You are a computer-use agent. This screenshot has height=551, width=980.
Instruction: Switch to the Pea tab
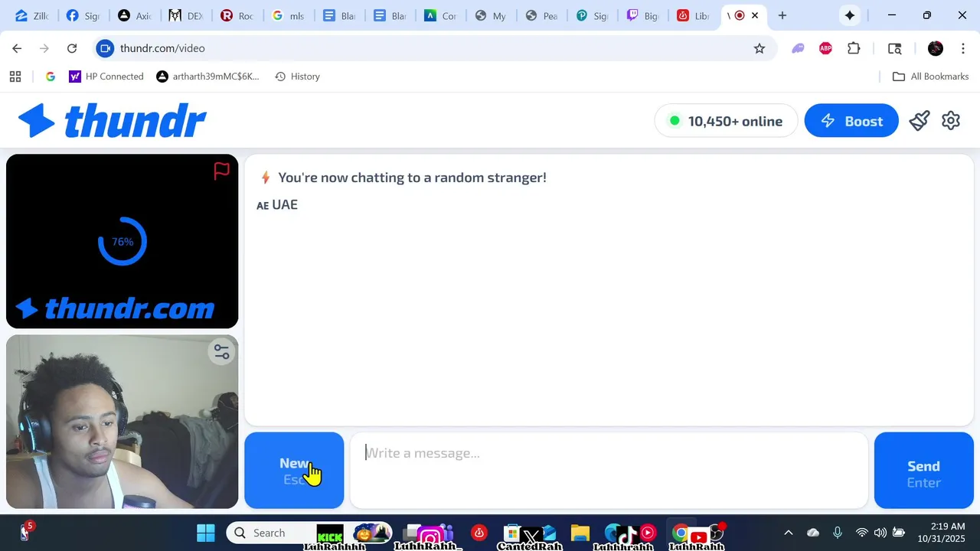click(541, 15)
